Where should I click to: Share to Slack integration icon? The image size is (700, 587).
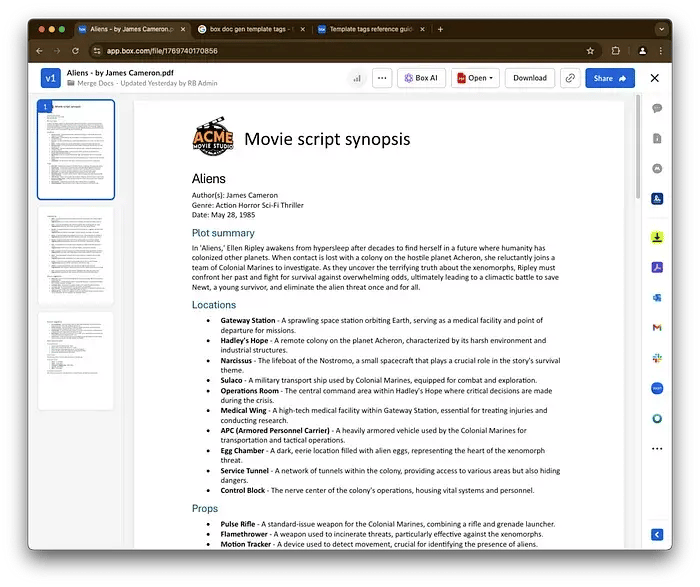coord(657,358)
